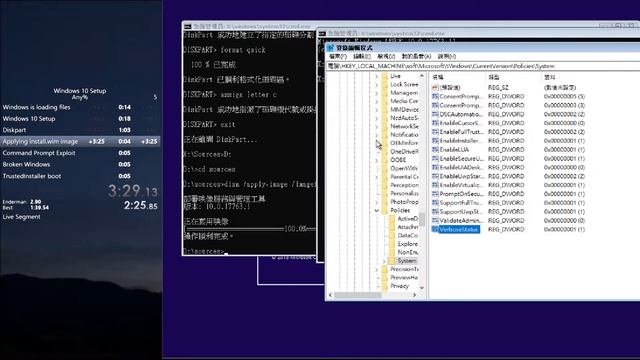Click the SupportFullTru... value icon

click(x=435, y=203)
